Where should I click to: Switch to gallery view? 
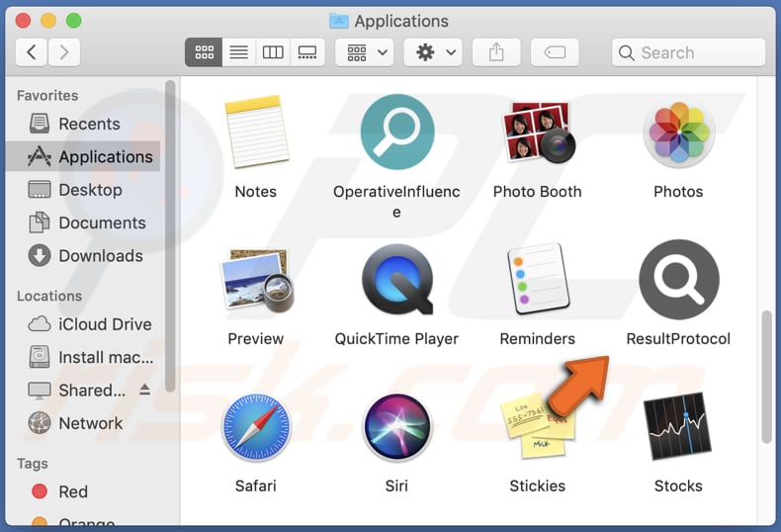(307, 52)
